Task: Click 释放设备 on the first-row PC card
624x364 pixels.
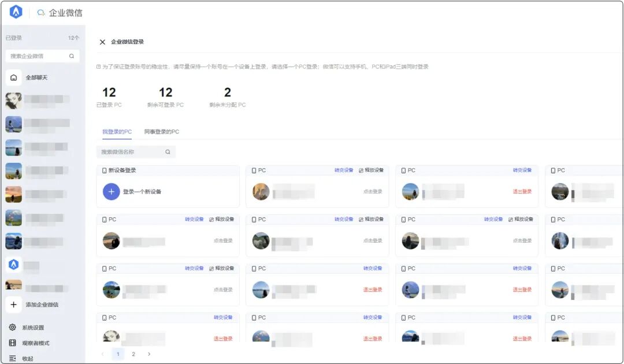Action: click(x=372, y=170)
